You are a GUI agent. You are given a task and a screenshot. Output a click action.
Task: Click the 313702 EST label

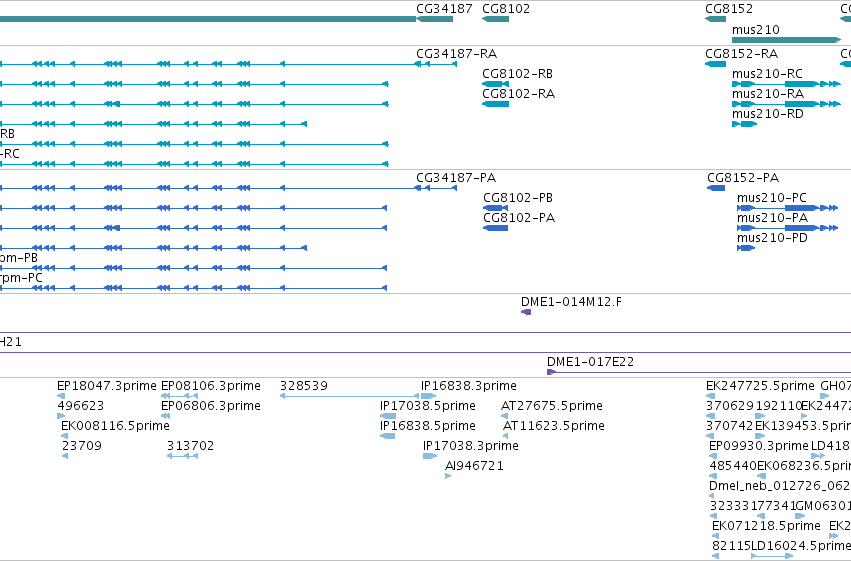point(190,446)
